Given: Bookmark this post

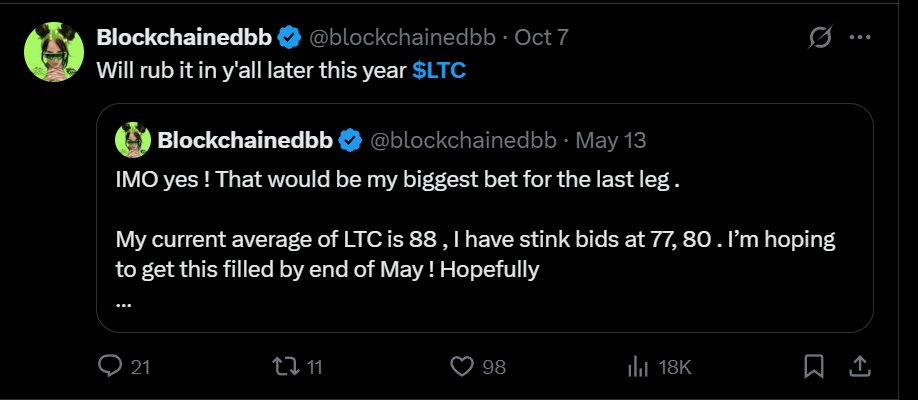Looking at the screenshot, I should tap(814, 367).
